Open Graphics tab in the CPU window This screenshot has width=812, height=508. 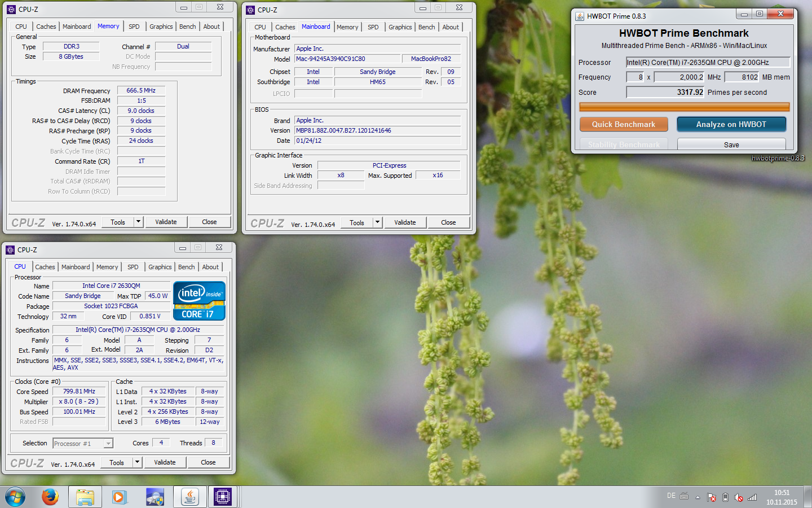pyautogui.click(x=160, y=267)
